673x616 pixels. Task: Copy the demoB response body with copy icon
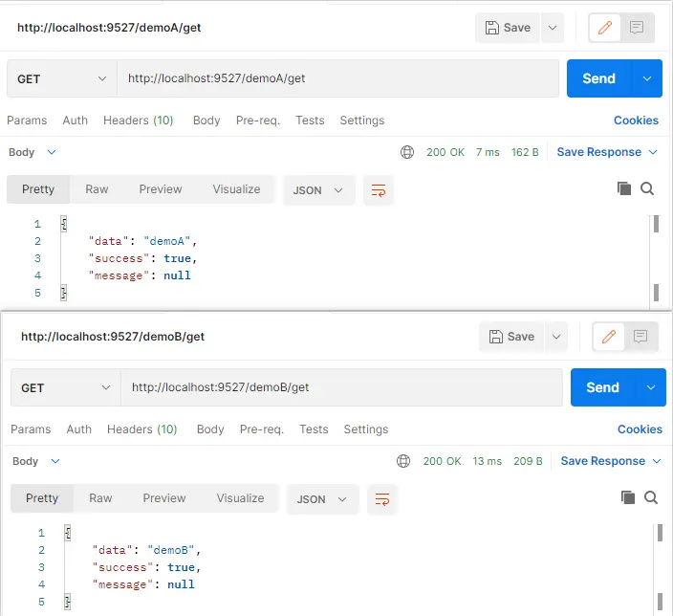628,497
